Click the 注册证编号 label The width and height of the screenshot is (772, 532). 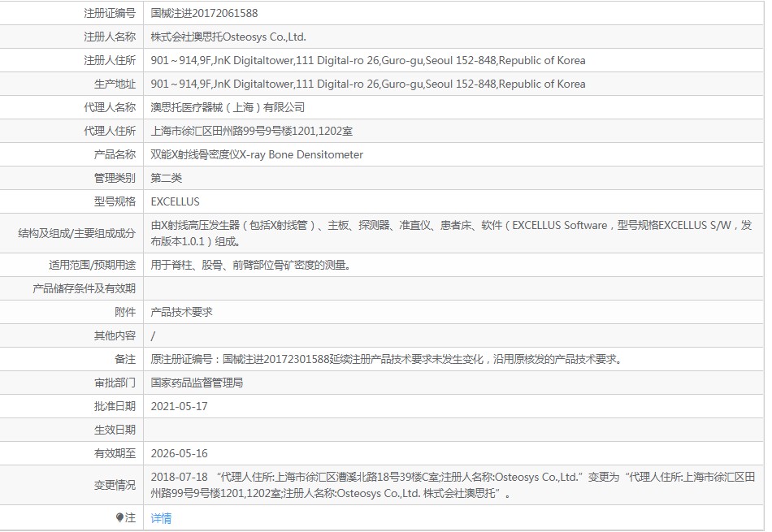pos(110,13)
